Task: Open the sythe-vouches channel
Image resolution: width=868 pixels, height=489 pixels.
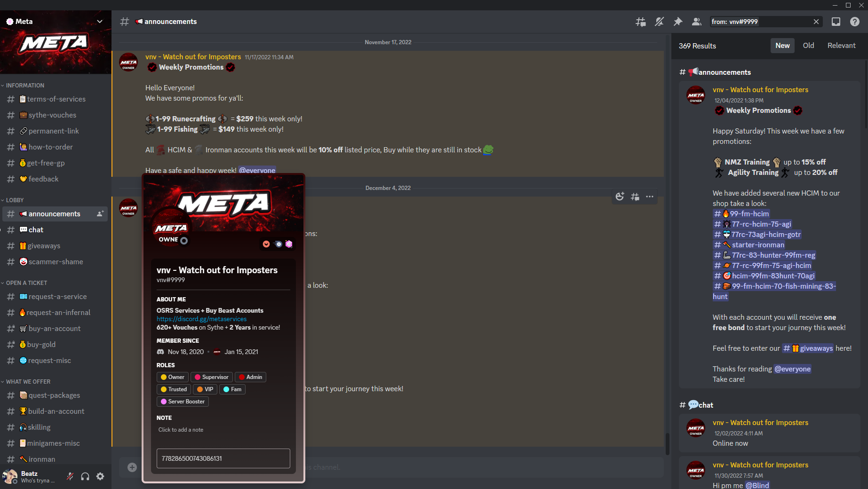Action: [56, 115]
